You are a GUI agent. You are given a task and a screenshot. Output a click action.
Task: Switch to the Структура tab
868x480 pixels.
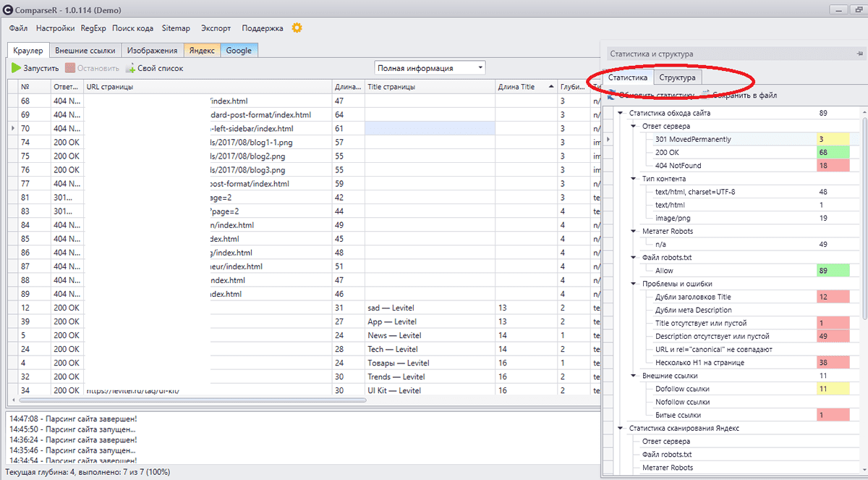(x=677, y=77)
